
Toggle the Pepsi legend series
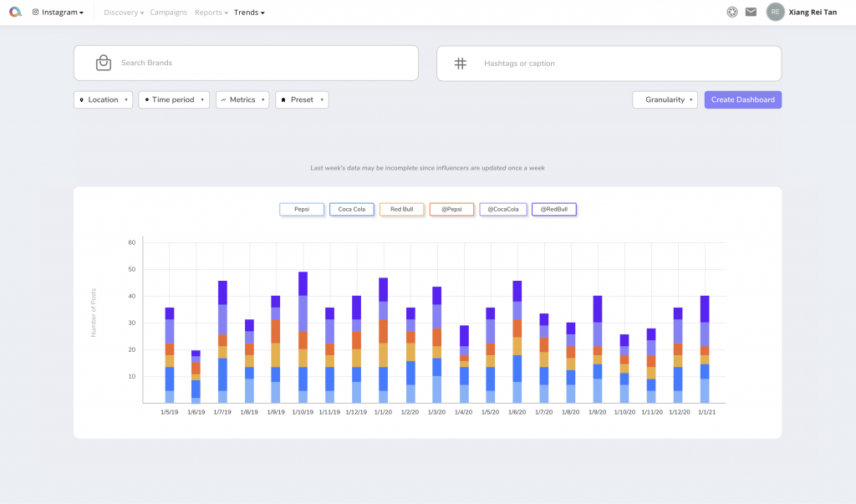coord(302,209)
